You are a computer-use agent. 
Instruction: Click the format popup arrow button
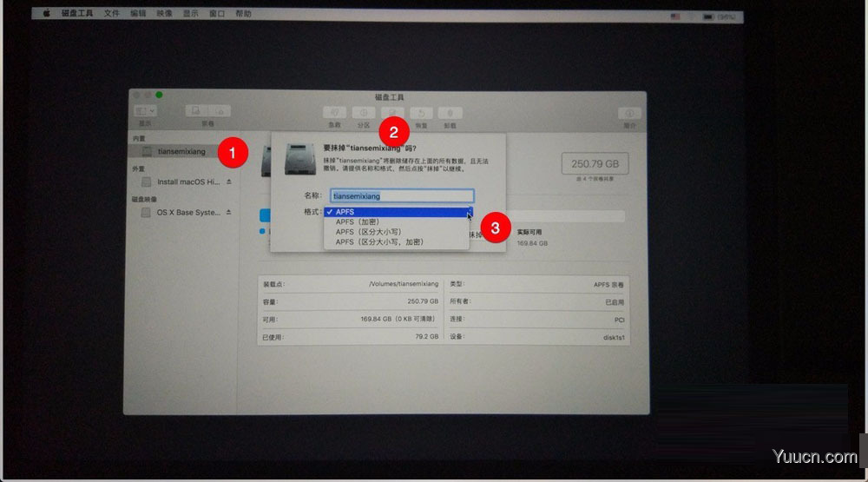coord(470,212)
